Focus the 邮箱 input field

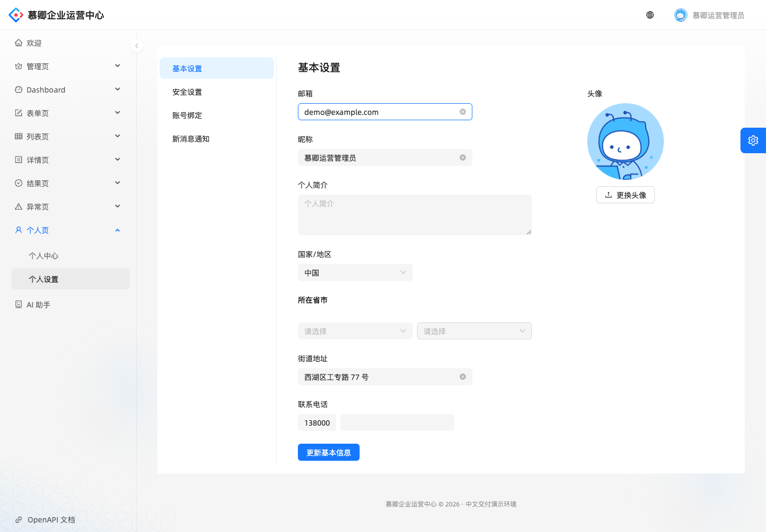pos(385,112)
